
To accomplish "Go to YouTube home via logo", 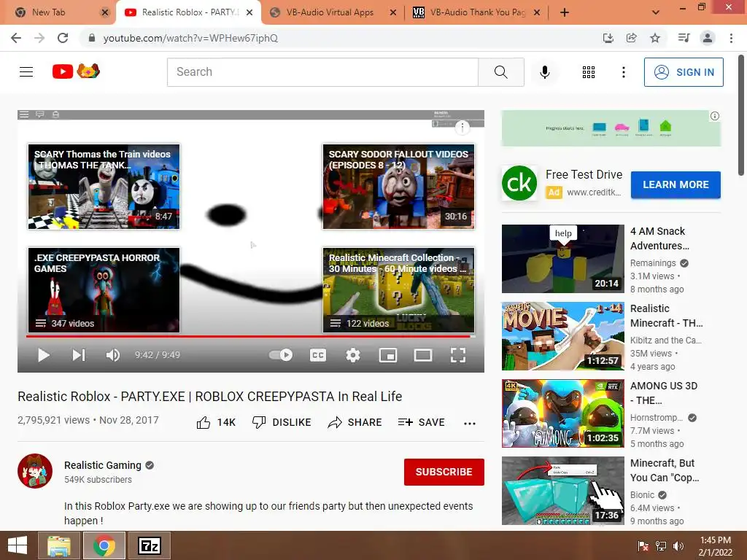I will [76, 71].
